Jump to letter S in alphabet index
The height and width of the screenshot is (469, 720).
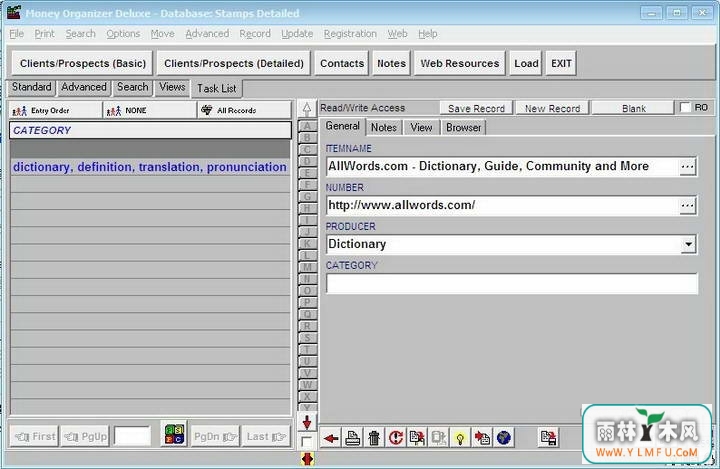(307, 338)
